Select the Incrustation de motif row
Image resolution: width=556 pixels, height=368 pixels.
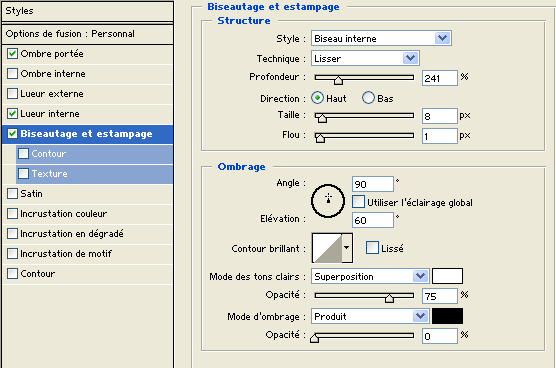click(x=88, y=253)
